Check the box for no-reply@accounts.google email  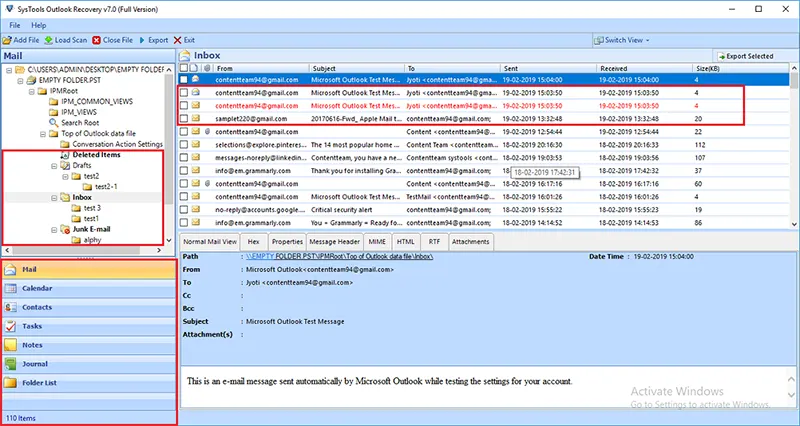184,210
